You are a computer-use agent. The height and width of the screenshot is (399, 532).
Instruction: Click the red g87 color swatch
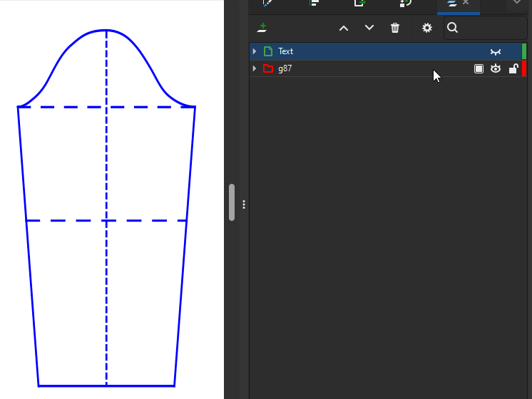pos(524,68)
